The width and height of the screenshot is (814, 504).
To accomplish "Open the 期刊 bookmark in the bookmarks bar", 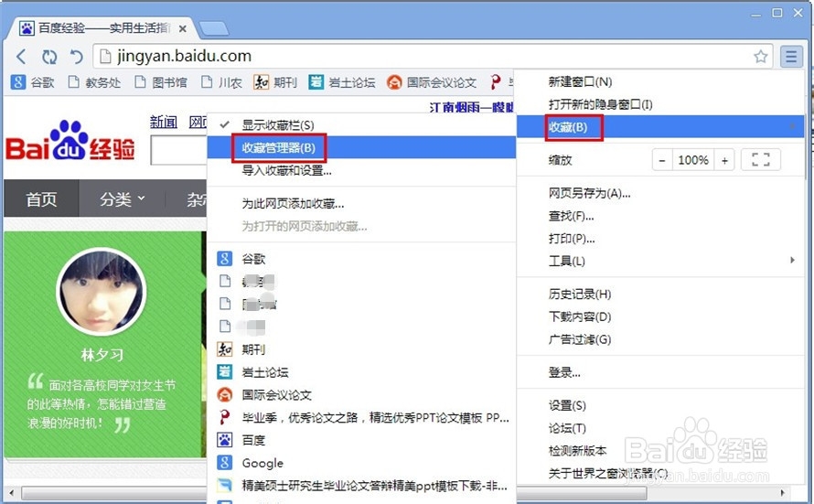I will tap(275, 82).
